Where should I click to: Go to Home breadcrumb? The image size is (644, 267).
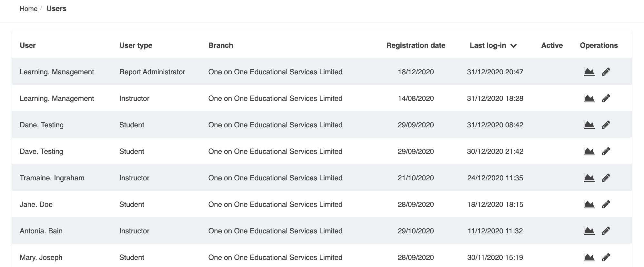[28, 9]
